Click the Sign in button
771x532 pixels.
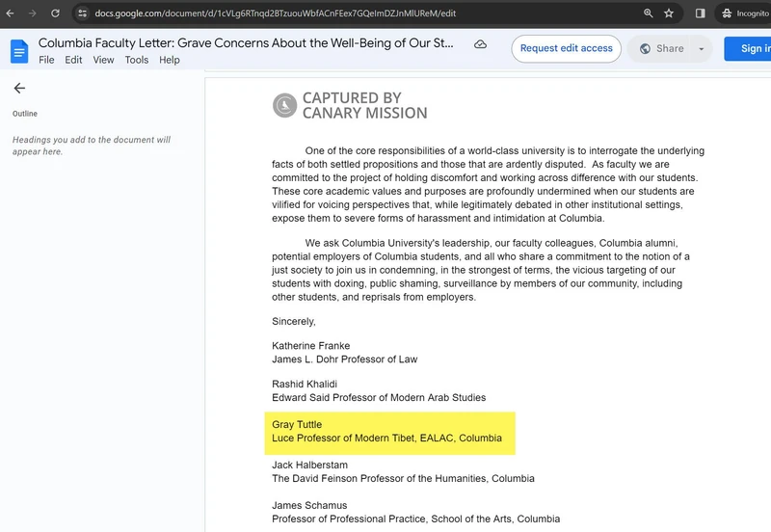tap(752, 49)
